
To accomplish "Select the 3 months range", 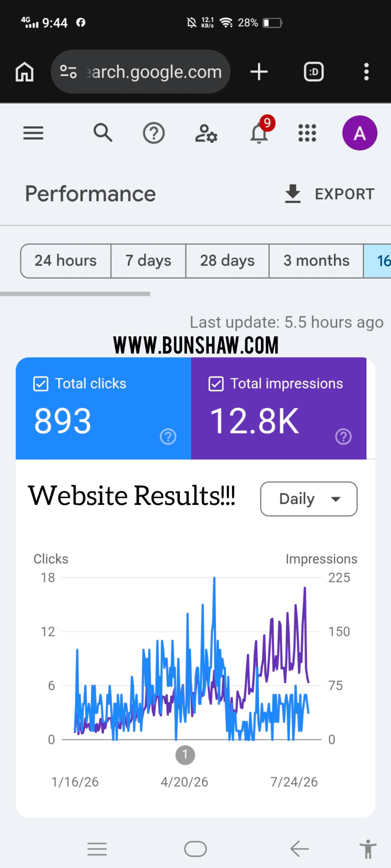I will pos(316,261).
